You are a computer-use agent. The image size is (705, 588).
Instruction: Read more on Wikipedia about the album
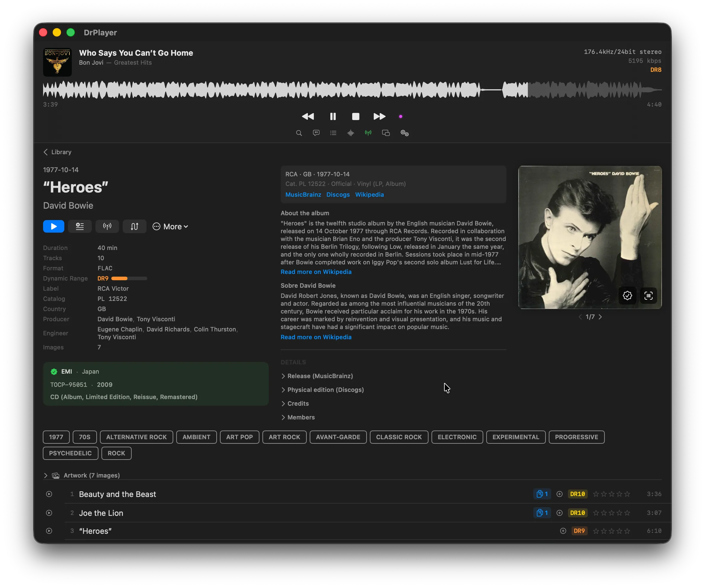click(x=316, y=272)
